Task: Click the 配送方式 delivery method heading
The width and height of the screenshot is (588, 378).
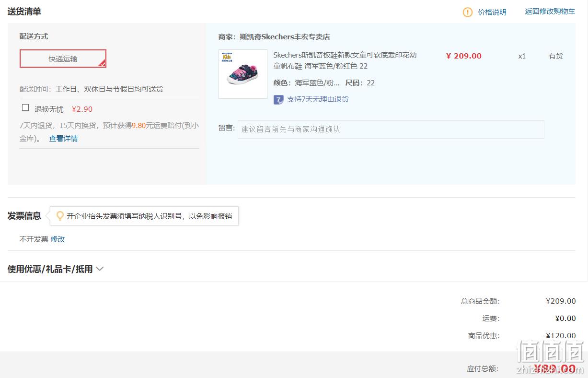Action: (34, 36)
